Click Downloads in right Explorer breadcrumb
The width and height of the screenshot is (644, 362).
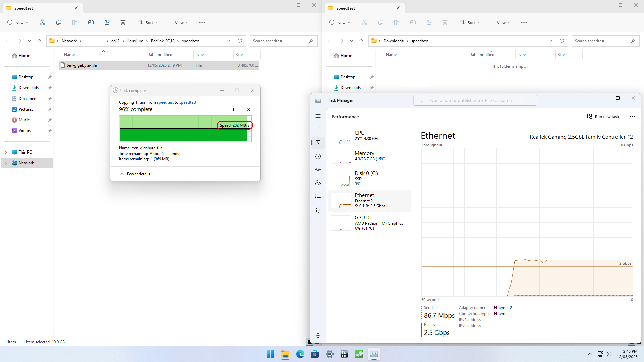[393, 41]
